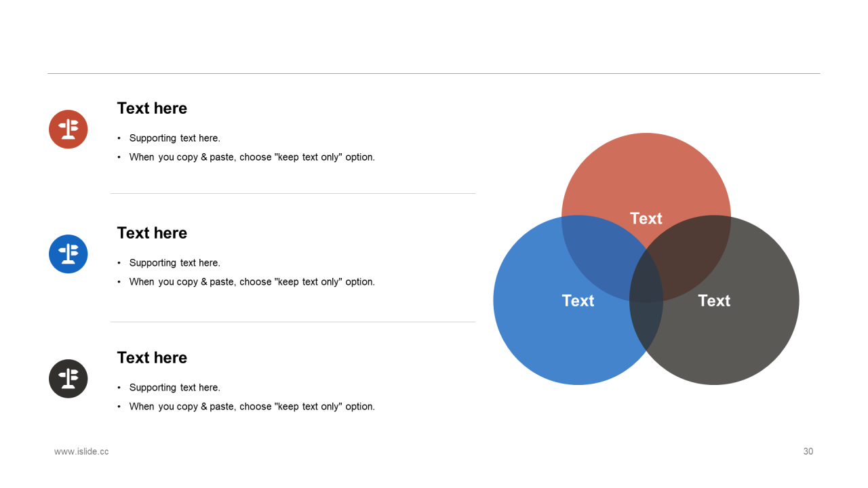Click the slide number 30

click(x=808, y=451)
